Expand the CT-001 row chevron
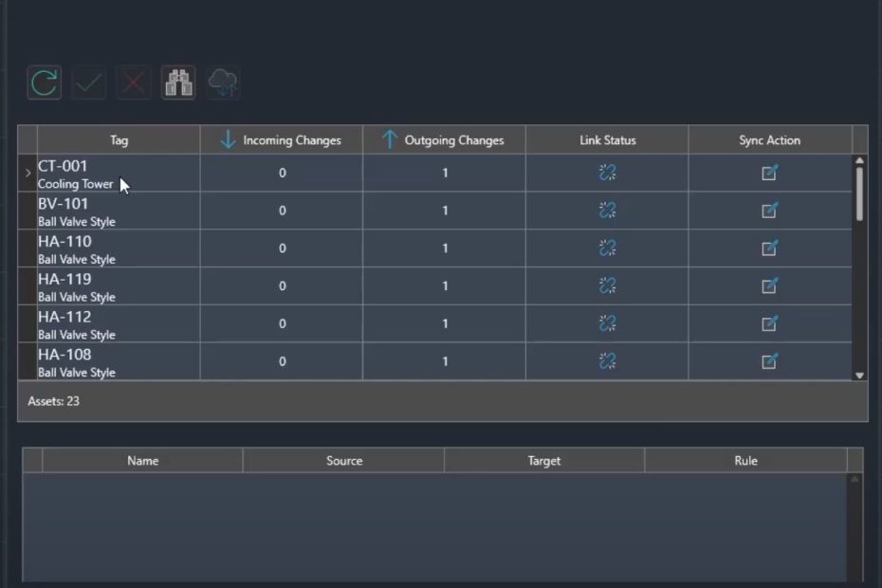Image resolution: width=882 pixels, height=588 pixels. tap(28, 174)
